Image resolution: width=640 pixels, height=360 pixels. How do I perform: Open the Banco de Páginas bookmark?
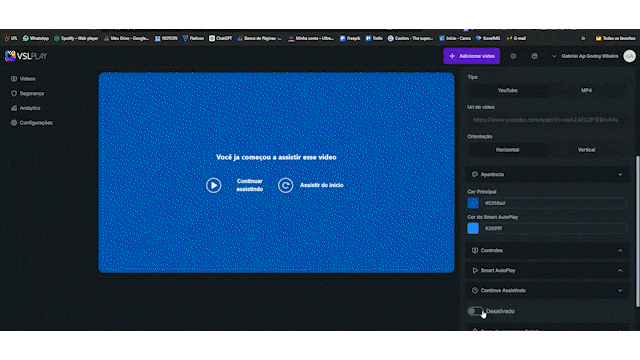[x=259, y=38]
